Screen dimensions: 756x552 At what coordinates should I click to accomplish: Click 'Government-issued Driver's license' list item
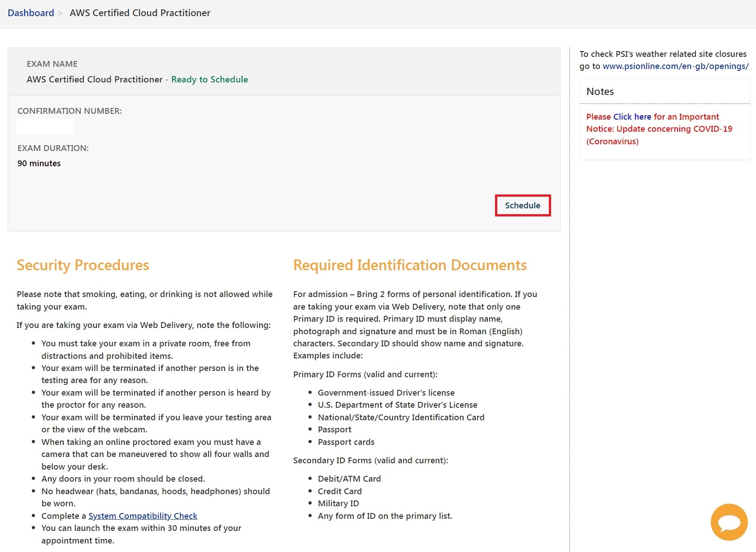386,392
